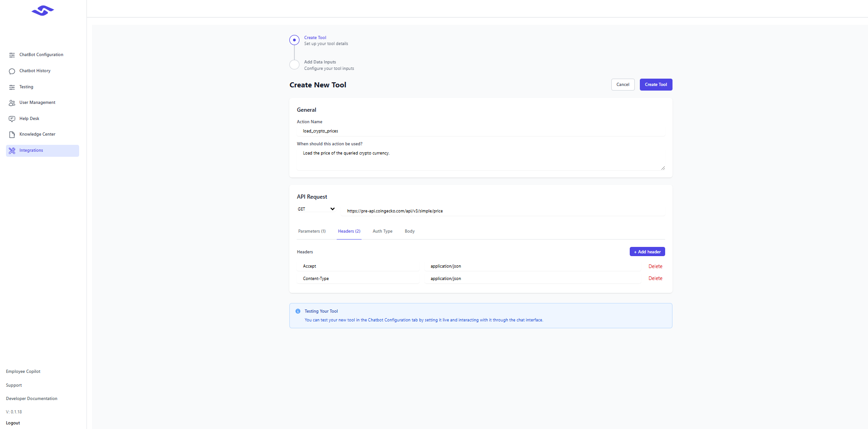
Task: Click the Chatbot History bubble icon
Action: (x=12, y=71)
